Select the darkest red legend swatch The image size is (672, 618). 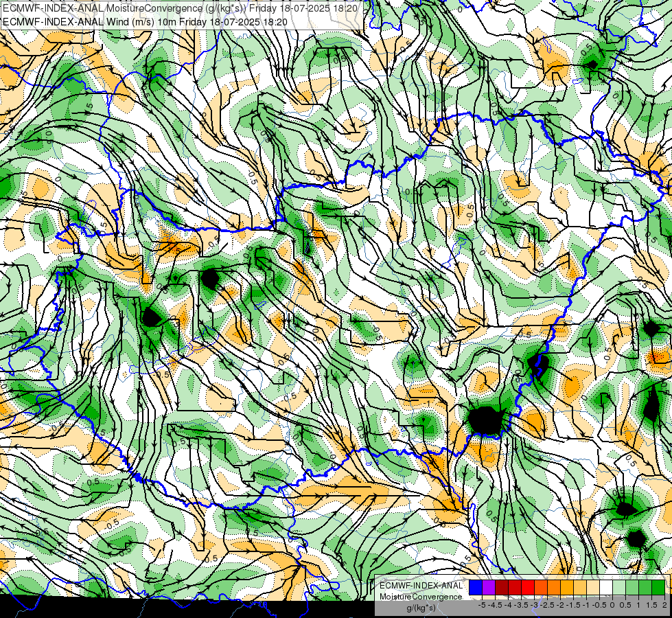pyautogui.click(x=502, y=587)
